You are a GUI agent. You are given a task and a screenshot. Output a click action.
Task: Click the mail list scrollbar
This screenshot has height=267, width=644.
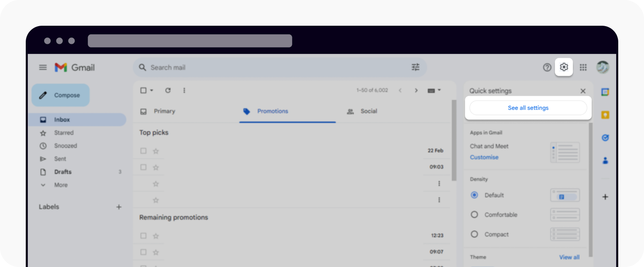[454, 140]
